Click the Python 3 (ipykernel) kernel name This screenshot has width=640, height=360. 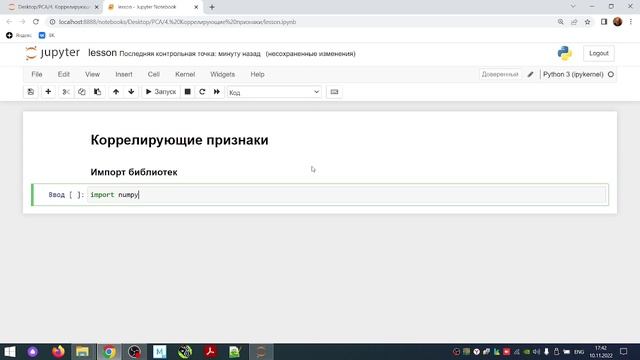(x=573, y=74)
